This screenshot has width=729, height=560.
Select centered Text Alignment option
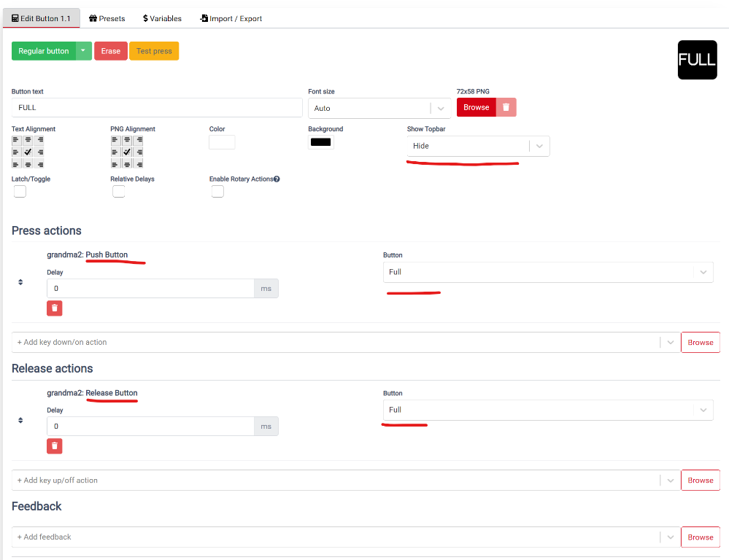[x=28, y=152]
